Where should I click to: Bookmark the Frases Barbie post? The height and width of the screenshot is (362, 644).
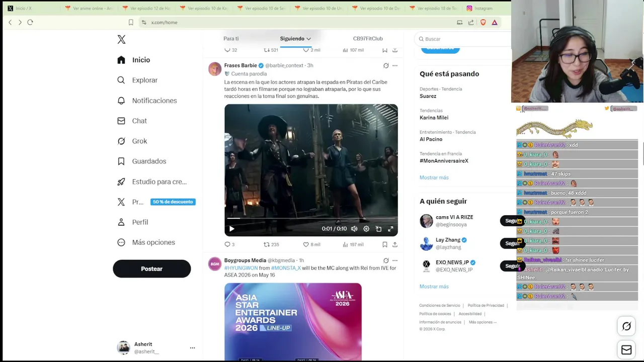385,244
